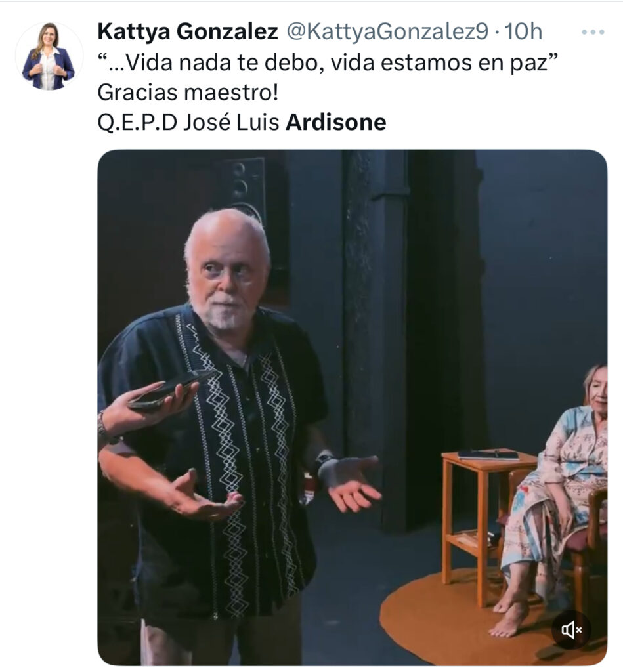The height and width of the screenshot is (672, 623).
Task: Open the three-dot more options menu
Action: [593, 32]
